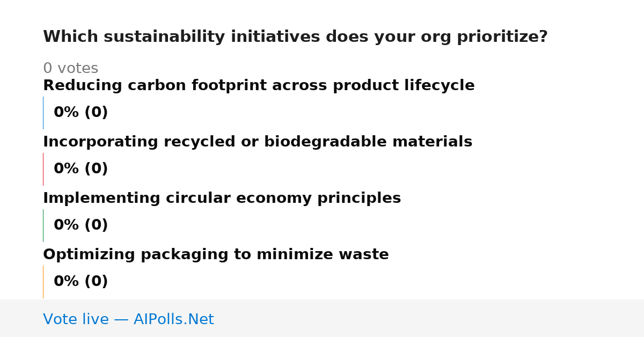
Task: Open the Vote live — AIPolls.Net link
Action: (128, 320)
